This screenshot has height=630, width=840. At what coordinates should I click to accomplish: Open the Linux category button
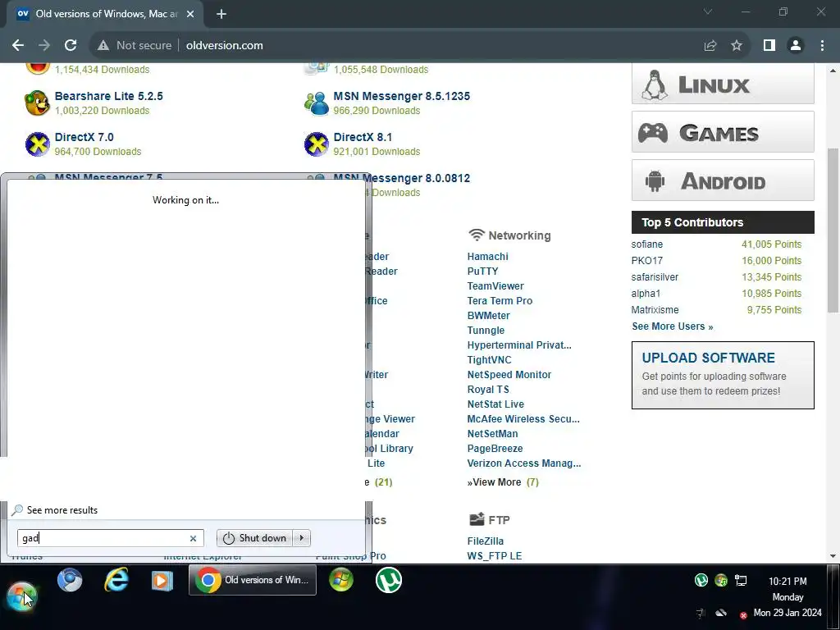coord(723,84)
